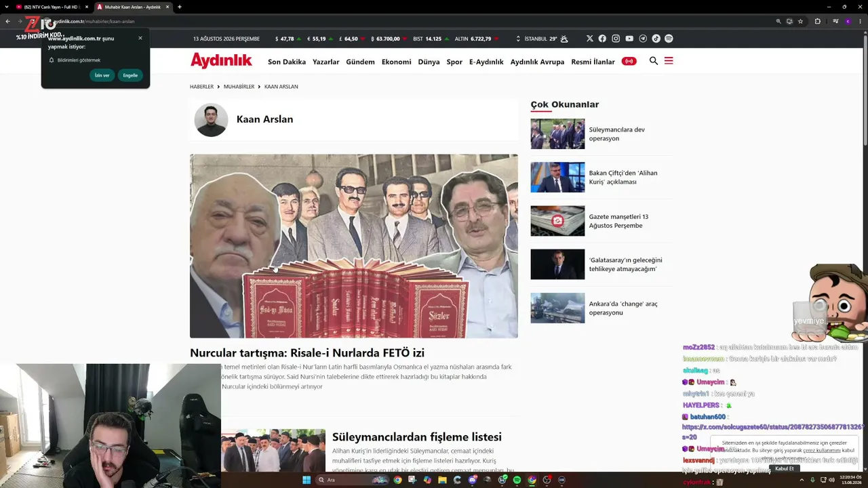
Task: Open the E-Aydınlık menu item
Action: [x=486, y=62]
